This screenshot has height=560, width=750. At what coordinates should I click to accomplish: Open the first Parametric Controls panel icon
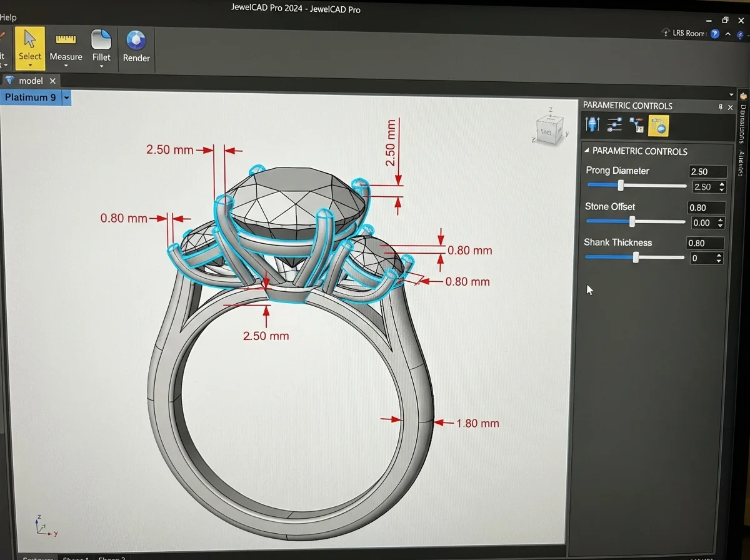(x=592, y=126)
